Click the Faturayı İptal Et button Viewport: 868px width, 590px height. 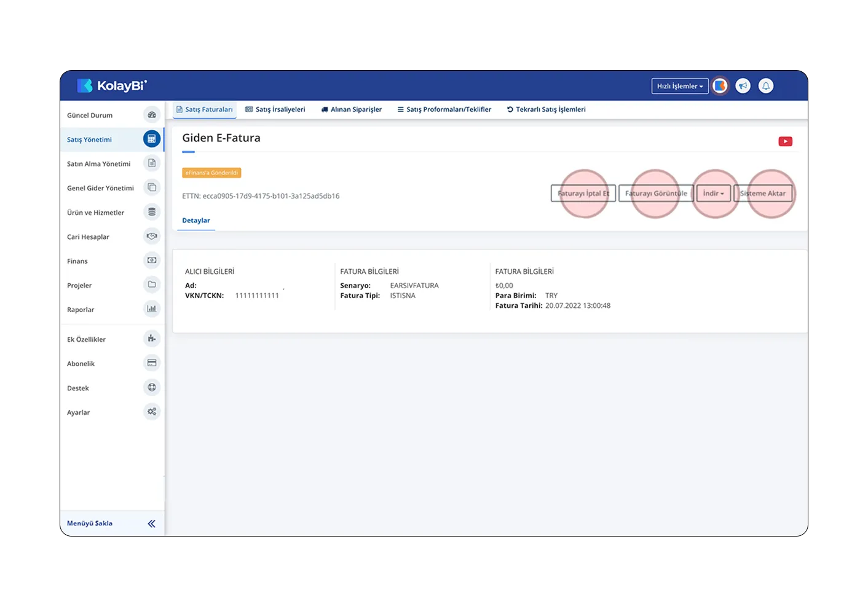click(x=583, y=193)
